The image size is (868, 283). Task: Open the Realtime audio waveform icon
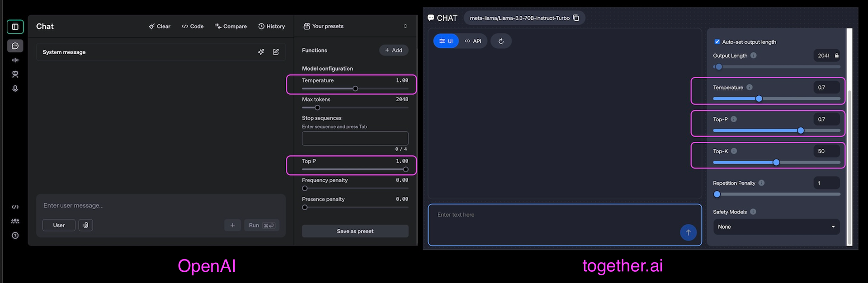click(x=15, y=60)
